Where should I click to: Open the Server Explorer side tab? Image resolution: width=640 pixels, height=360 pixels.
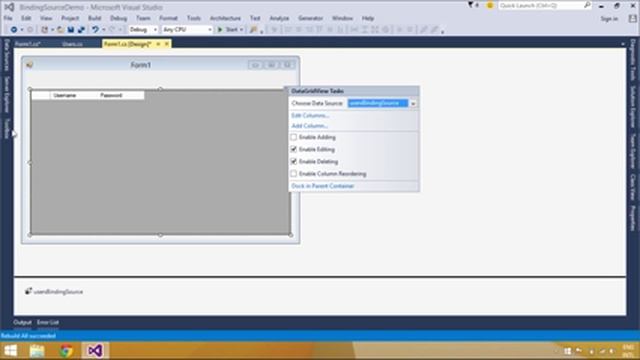click(x=6, y=95)
